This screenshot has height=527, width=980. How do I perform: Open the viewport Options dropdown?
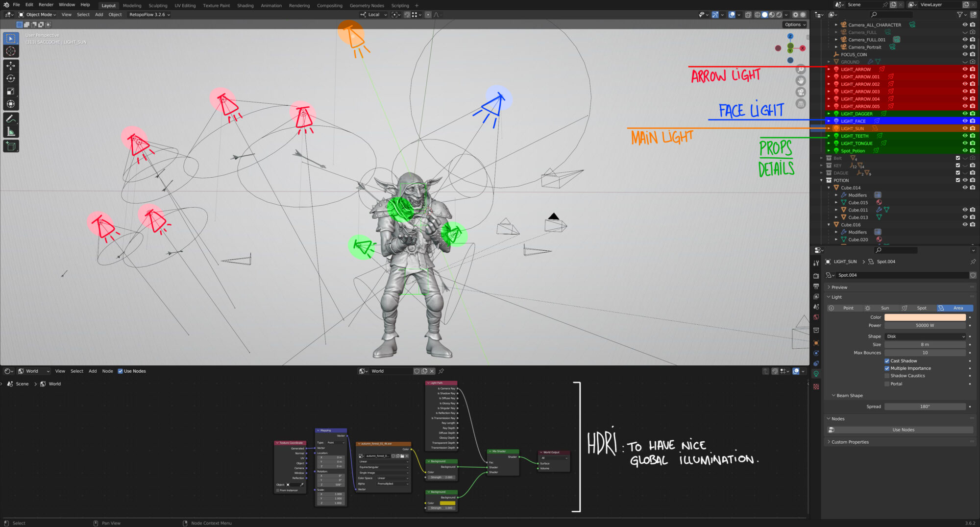795,24
